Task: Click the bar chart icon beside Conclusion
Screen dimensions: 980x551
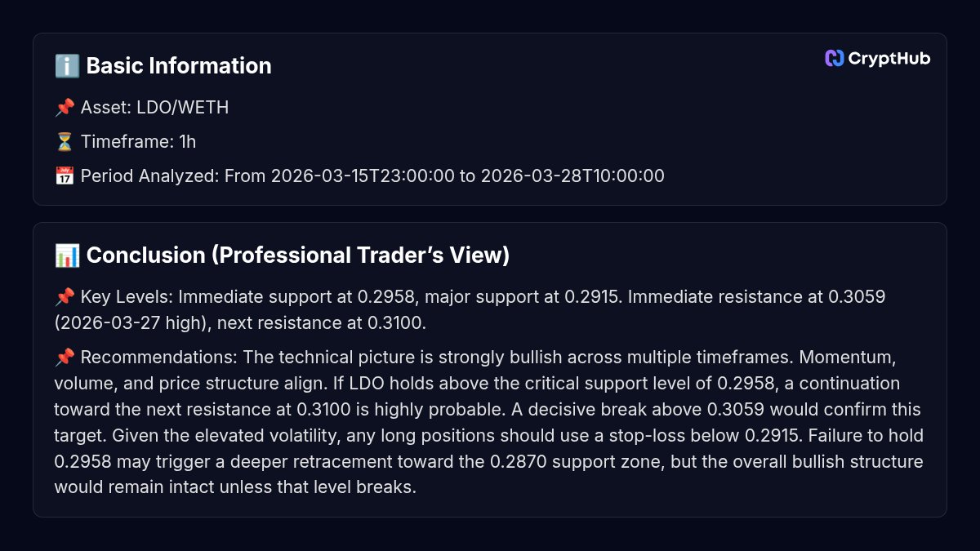Action: (66, 256)
